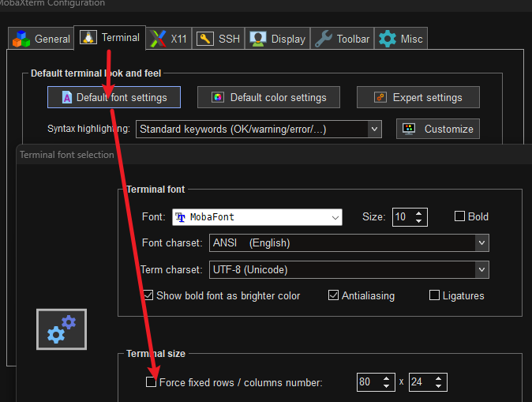Open Default color settings

click(x=268, y=97)
